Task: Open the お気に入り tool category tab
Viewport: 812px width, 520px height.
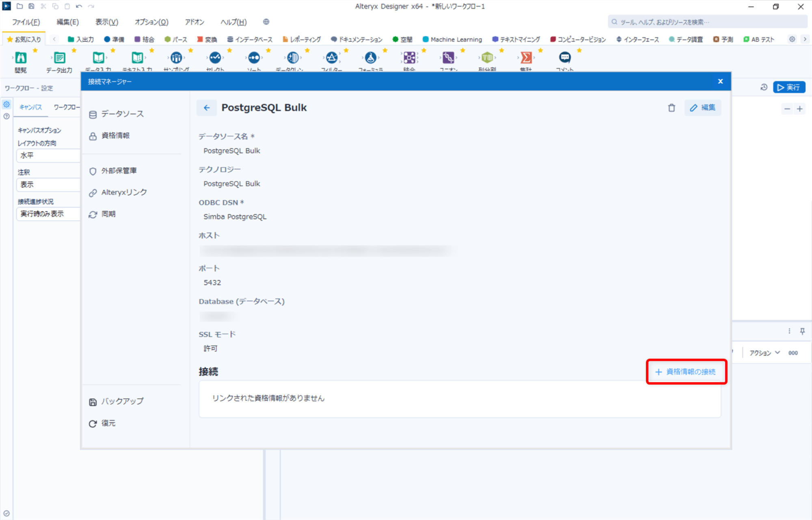Action: (24, 39)
